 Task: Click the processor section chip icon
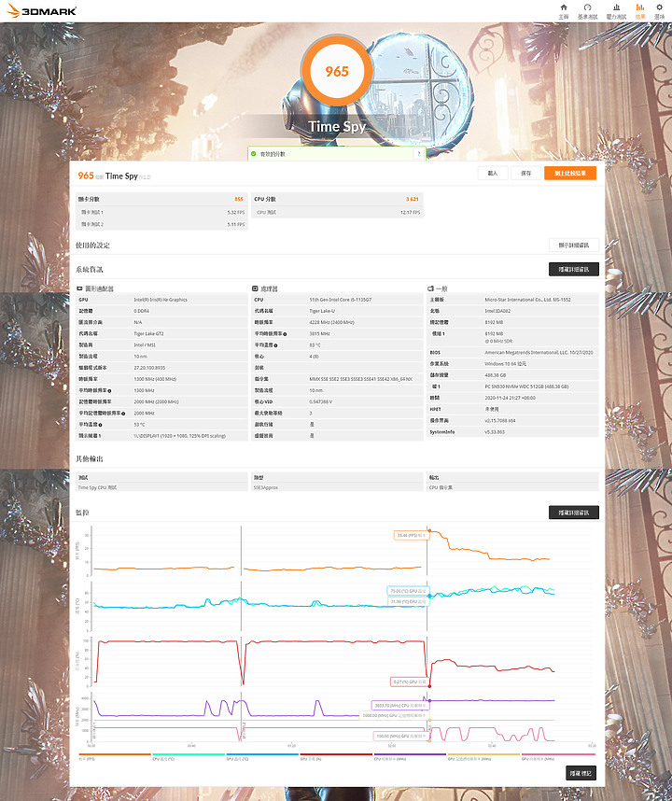click(x=256, y=288)
